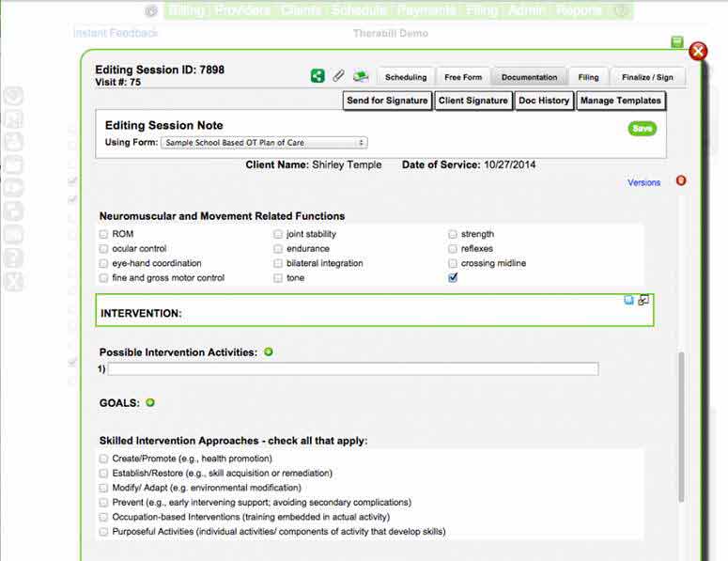The height and width of the screenshot is (561, 728).
Task: Click the Manage Templates button
Action: tap(621, 101)
